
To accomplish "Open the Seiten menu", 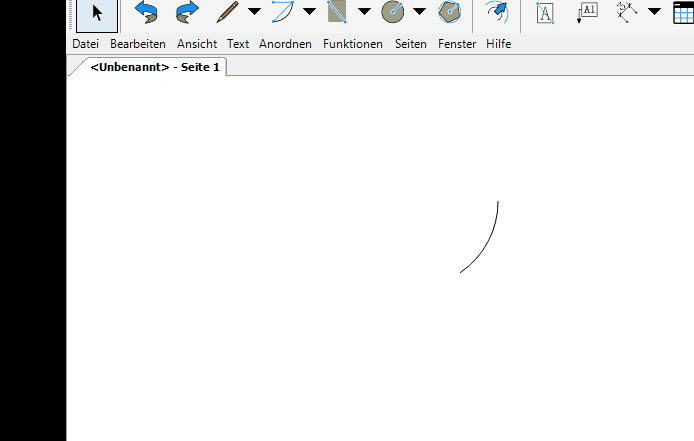I will 411,44.
